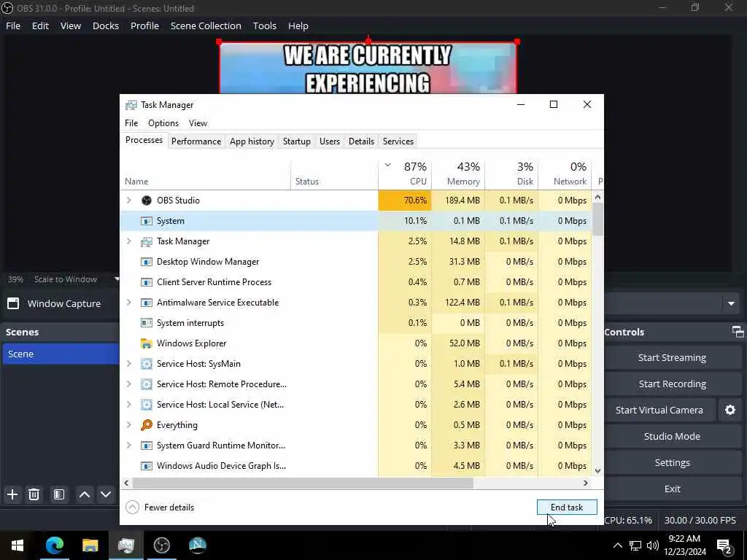Click Start Virtual Camera button
The height and width of the screenshot is (560, 747).
(659, 410)
